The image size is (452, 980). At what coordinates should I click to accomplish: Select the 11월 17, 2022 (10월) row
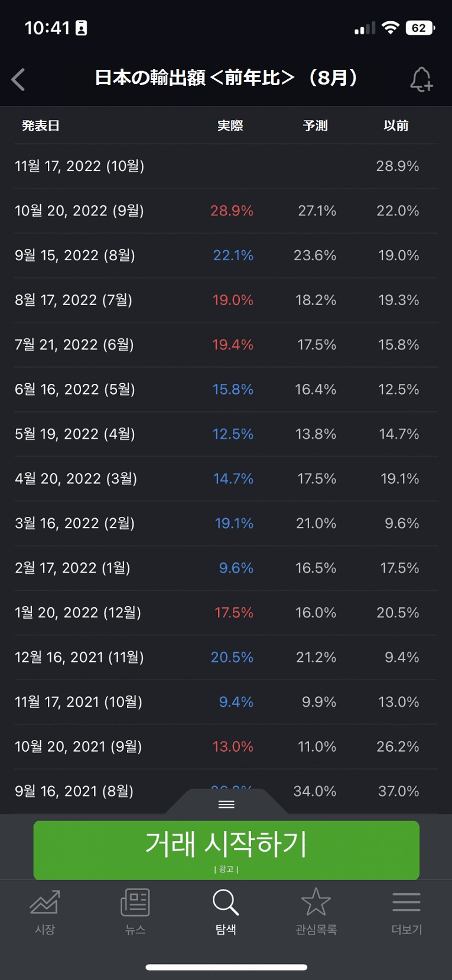pyautogui.click(x=80, y=166)
